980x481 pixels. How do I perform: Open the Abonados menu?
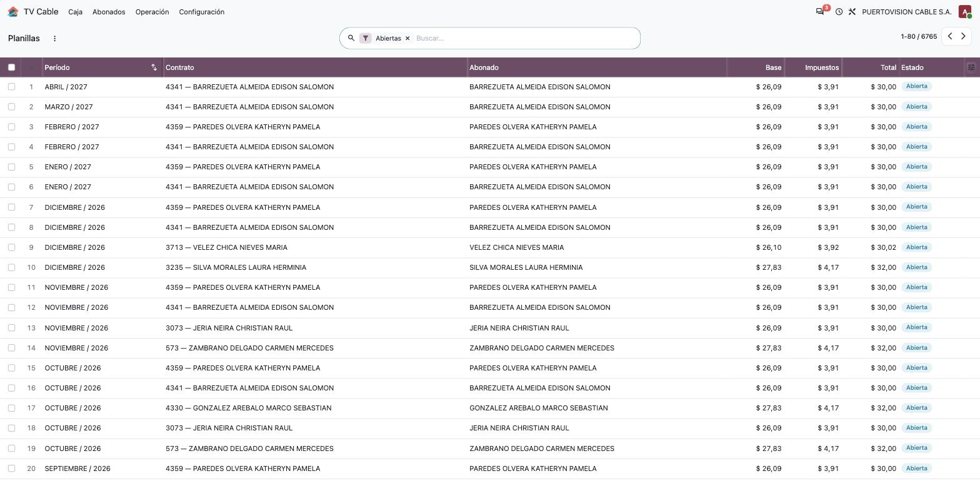(x=109, y=12)
